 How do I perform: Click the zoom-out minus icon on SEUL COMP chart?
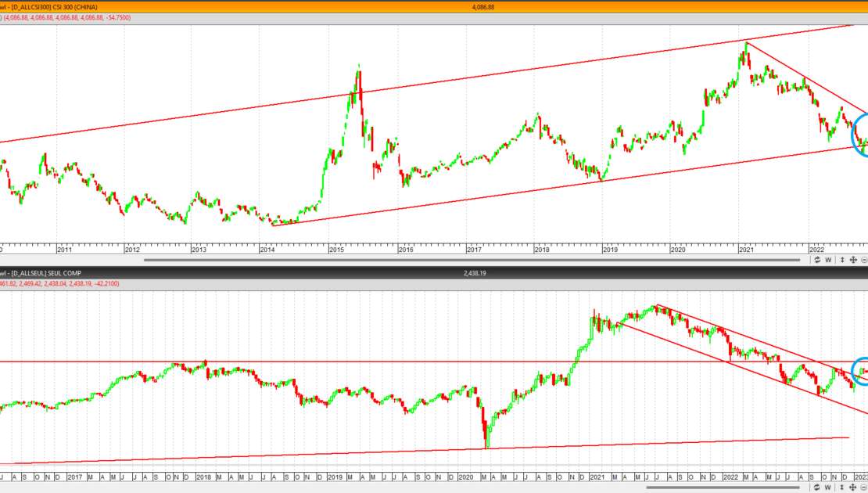[864, 488]
